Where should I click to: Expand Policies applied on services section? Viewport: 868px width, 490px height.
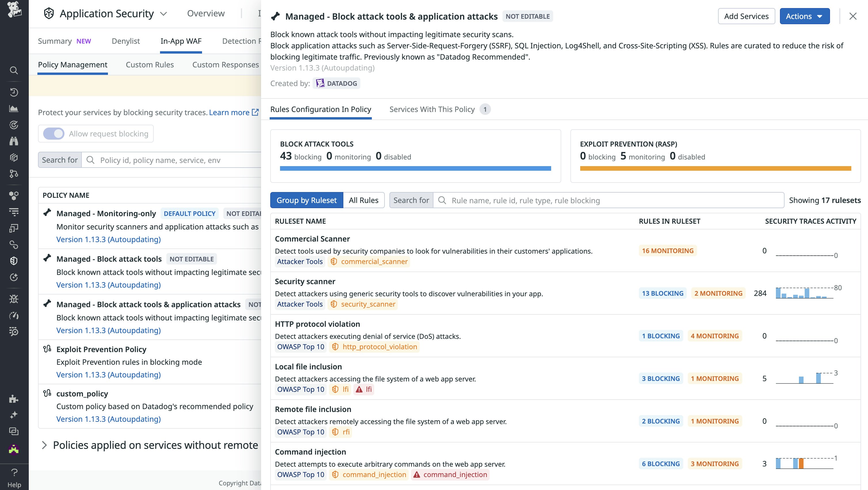point(44,445)
